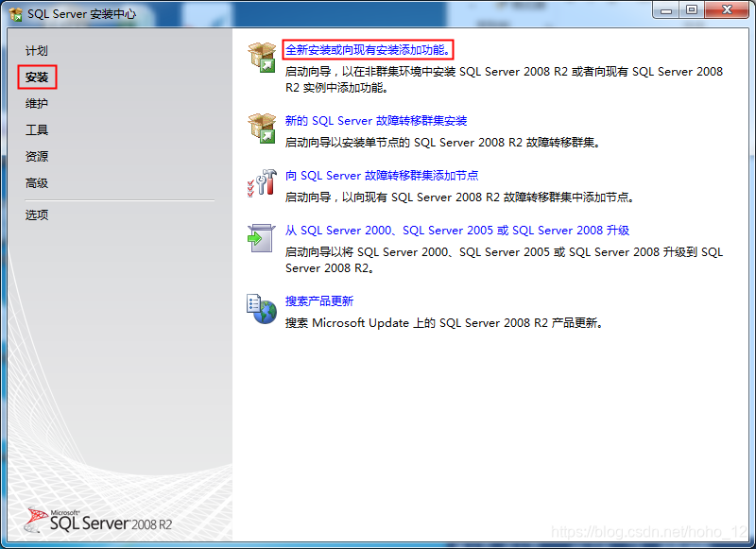Click the SQL Server 2008 R2 logo
This screenshot has height=549, width=756.
tap(99, 521)
